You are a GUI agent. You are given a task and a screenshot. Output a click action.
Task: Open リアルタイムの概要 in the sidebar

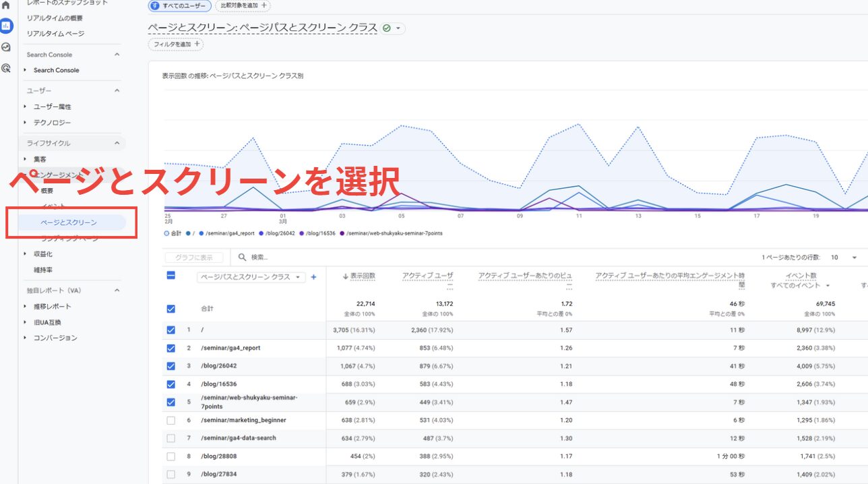click(55, 18)
